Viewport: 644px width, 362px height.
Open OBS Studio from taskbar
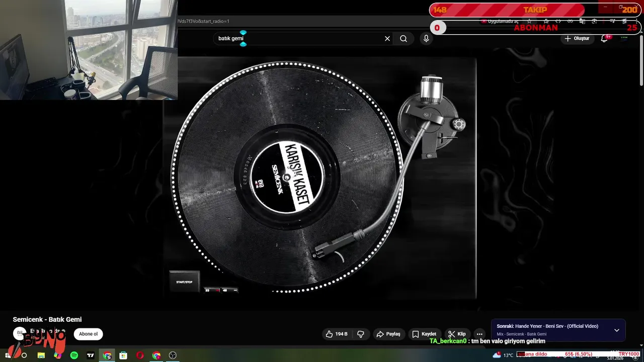[173, 355]
